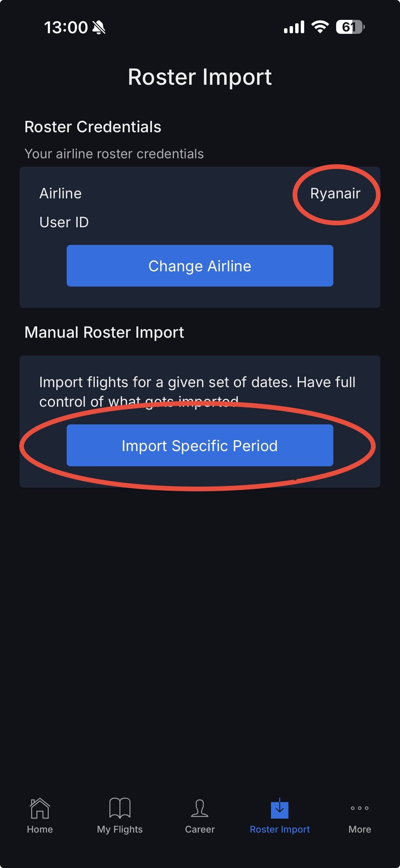Image resolution: width=400 pixels, height=868 pixels.
Task: Tap the cellular signal bars
Action: click(x=294, y=27)
